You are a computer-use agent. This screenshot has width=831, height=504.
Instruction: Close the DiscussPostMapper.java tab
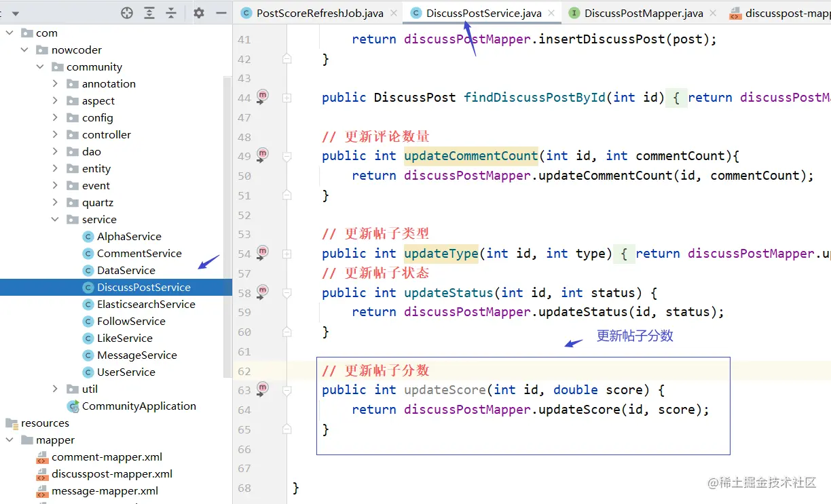(713, 13)
